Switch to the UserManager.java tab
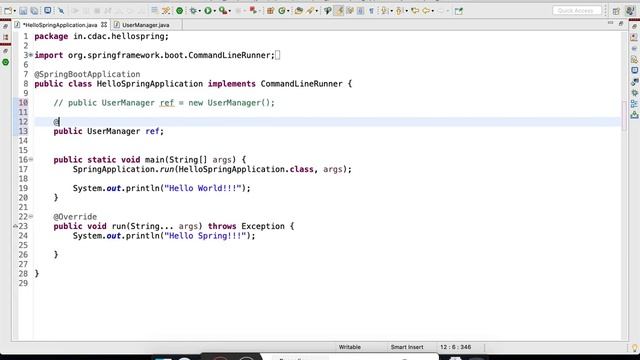 [146, 25]
